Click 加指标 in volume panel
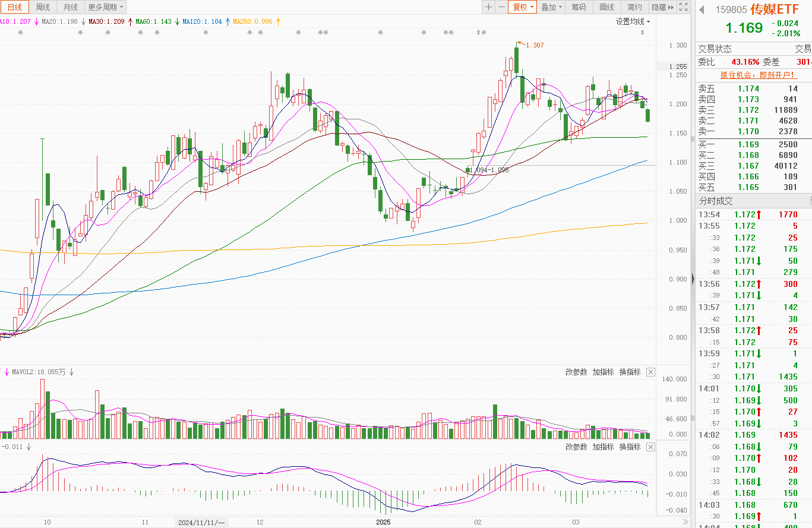The height and width of the screenshot is (528, 812). (603, 372)
